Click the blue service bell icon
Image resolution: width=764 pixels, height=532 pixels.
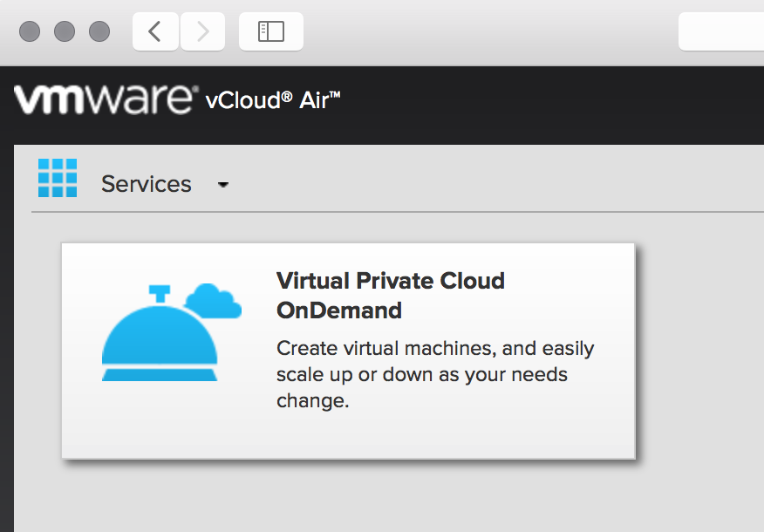[x=159, y=336]
